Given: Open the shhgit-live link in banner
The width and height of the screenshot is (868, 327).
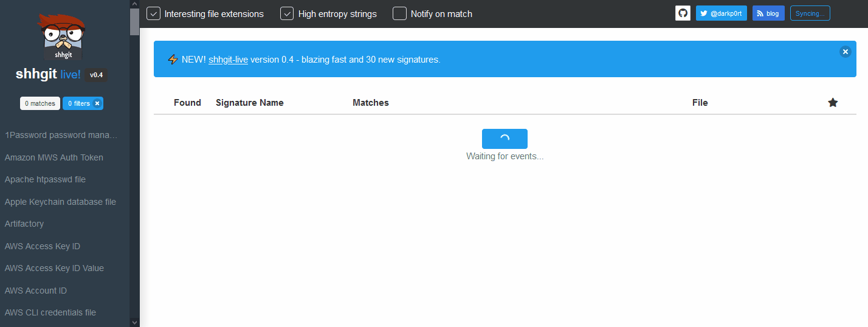Looking at the screenshot, I should [228, 60].
